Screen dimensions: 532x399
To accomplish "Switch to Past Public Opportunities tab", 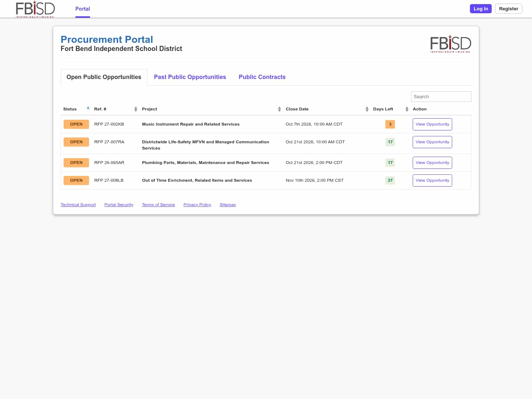I will click(190, 77).
